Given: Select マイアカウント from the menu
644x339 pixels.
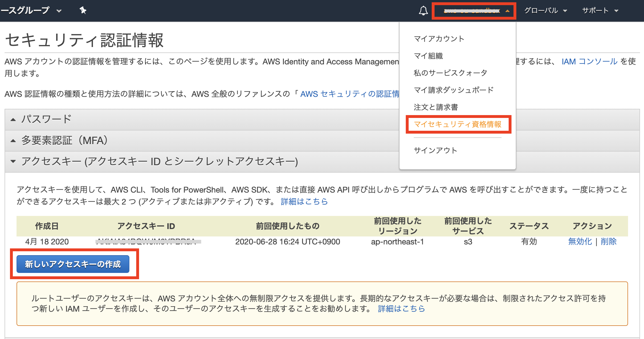Looking at the screenshot, I should pyautogui.click(x=439, y=38).
